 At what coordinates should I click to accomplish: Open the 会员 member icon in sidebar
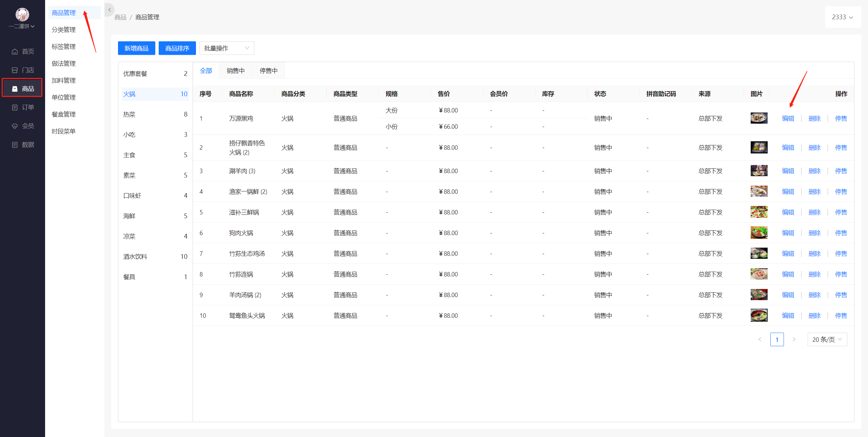click(x=15, y=126)
